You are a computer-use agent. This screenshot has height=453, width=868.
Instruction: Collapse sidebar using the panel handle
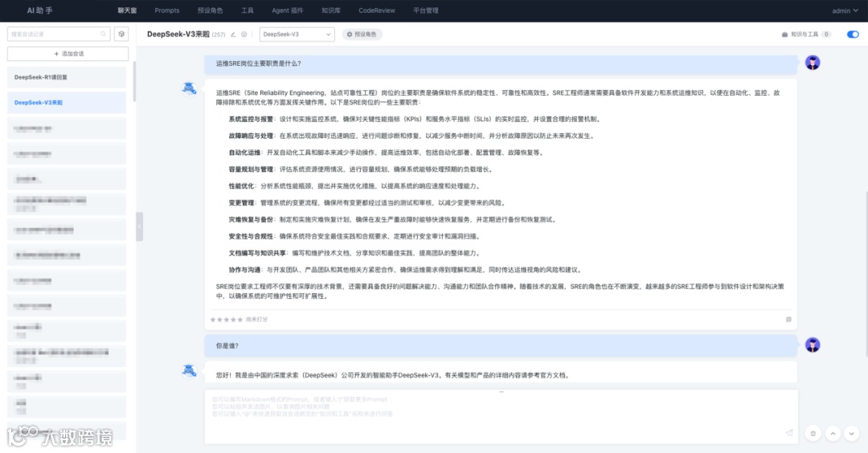click(140, 226)
